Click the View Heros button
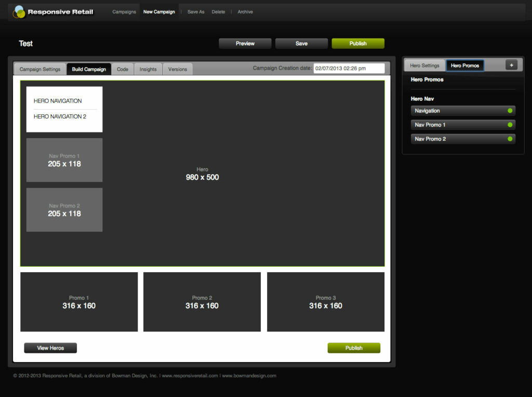 point(50,348)
